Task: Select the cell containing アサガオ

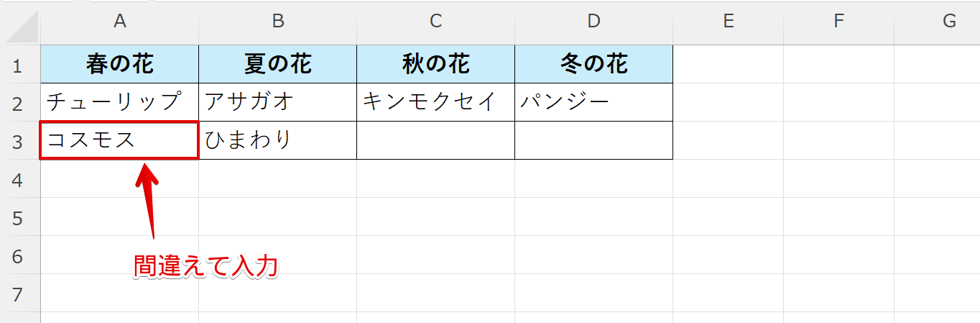Action: click(x=278, y=102)
